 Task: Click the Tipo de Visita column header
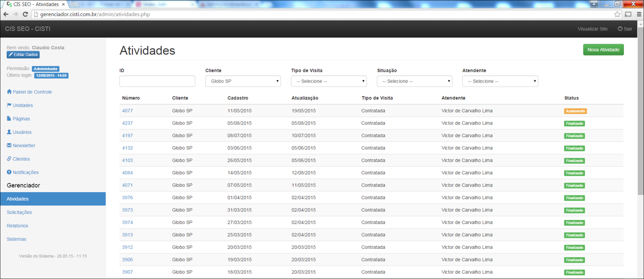(x=377, y=98)
